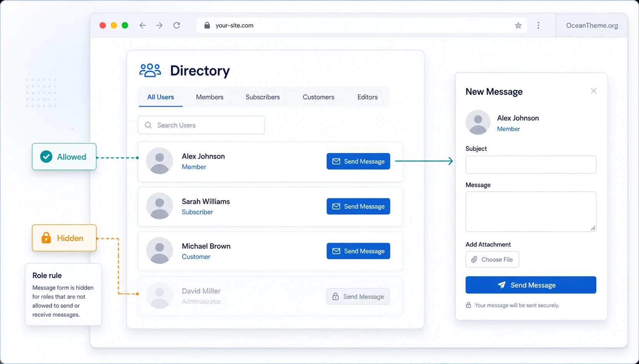Click Alex Johnson's avatar in the directory list
The image size is (639, 364).
[x=159, y=161]
